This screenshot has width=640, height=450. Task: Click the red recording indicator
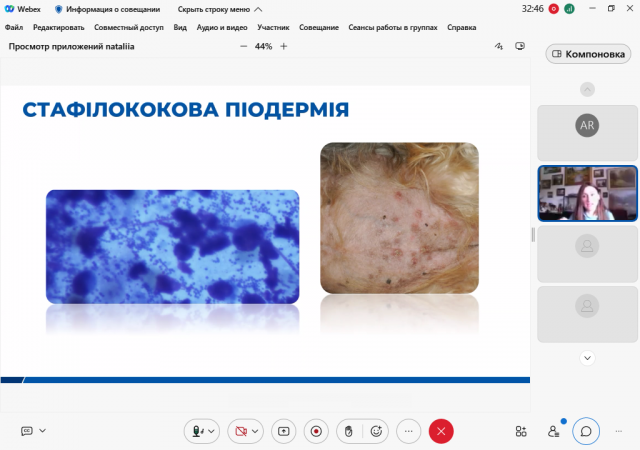tap(553, 9)
